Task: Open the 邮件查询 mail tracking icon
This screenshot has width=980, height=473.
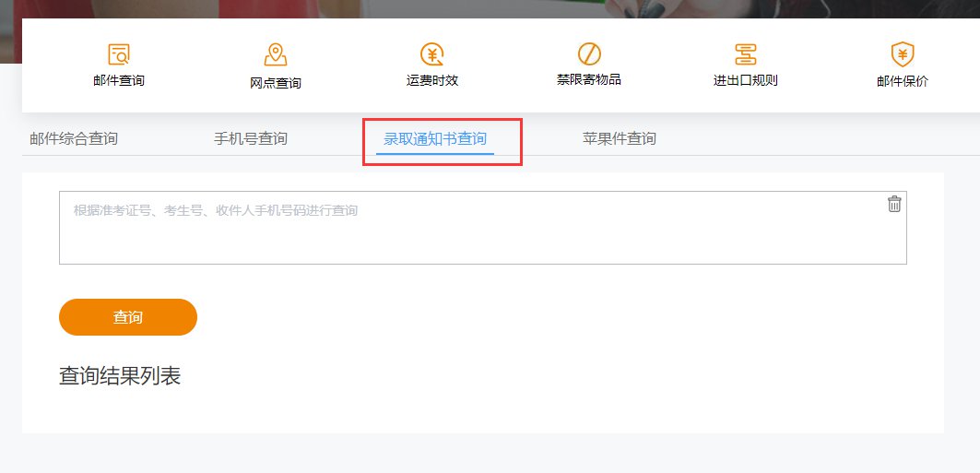Action: 119,54
